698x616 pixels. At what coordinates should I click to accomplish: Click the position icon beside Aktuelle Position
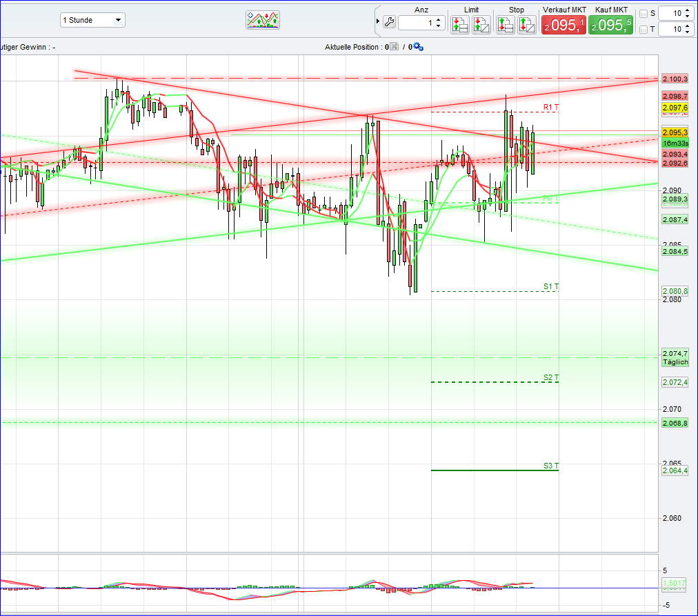(393, 46)
